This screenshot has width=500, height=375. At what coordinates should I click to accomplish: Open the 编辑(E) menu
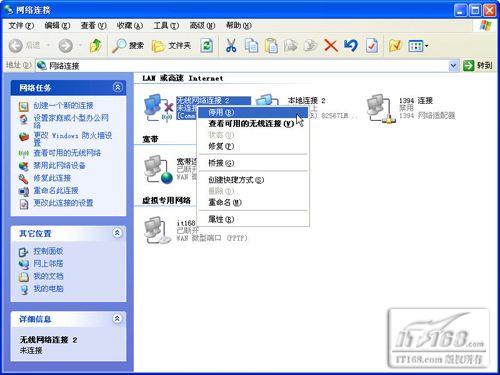(57, 25)
